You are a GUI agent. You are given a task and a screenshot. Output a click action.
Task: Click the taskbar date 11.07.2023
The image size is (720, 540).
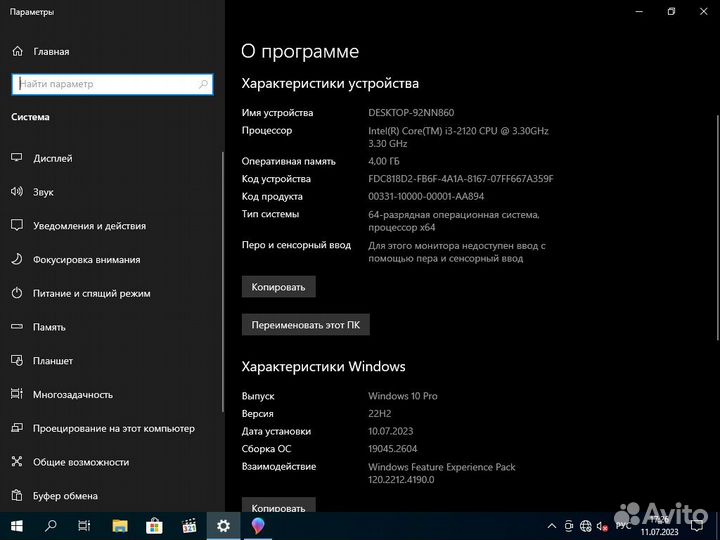(x=659, y=532)
